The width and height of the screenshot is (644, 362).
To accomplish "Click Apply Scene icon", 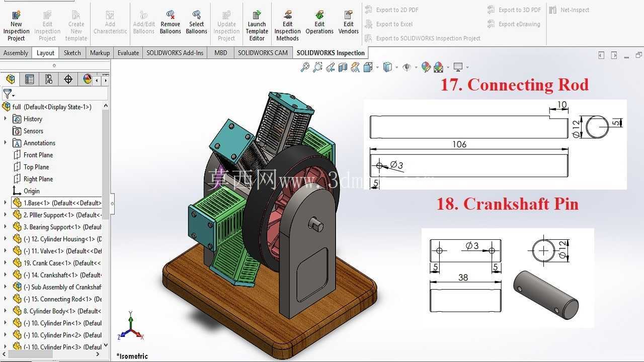I will [x=438, y=67].
